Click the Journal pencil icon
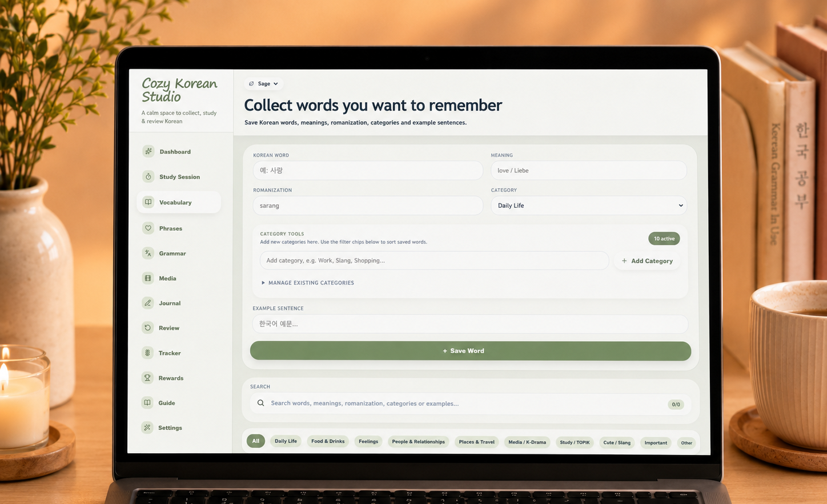The height and width of the screenshot is (504, 827). point(148,303)
